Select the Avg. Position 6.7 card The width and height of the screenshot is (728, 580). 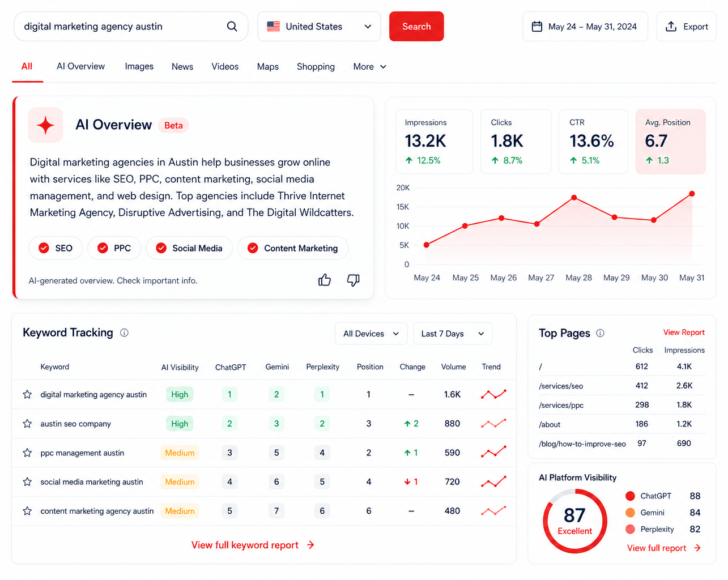click(x=670, y=142)
